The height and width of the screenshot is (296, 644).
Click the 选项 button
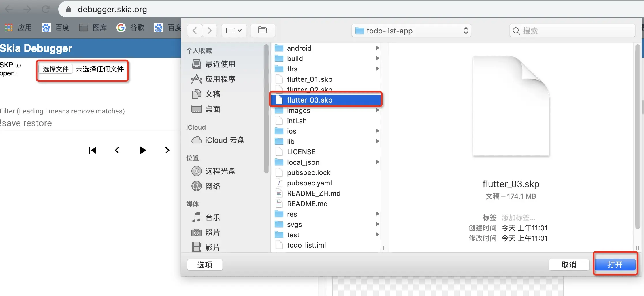tap(205, 265)
